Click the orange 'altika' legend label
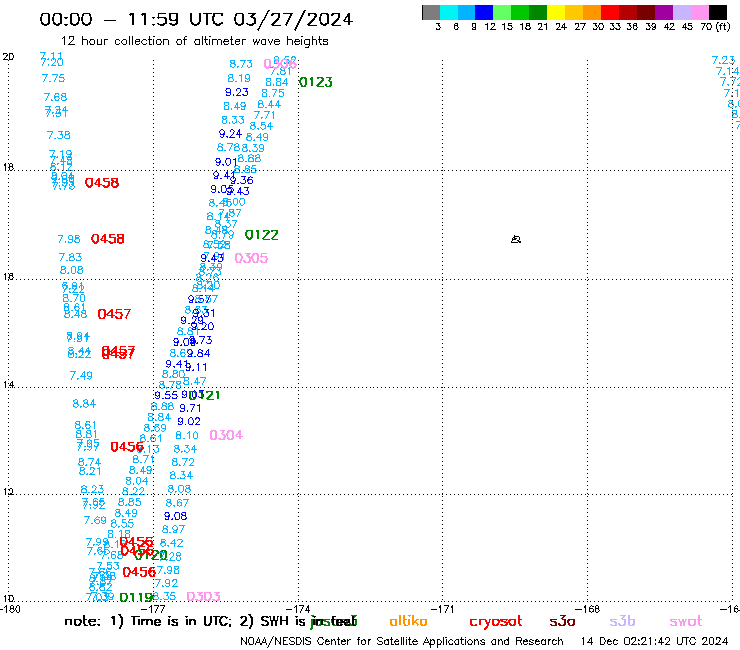The image size is (740, 650). [408, 621]
